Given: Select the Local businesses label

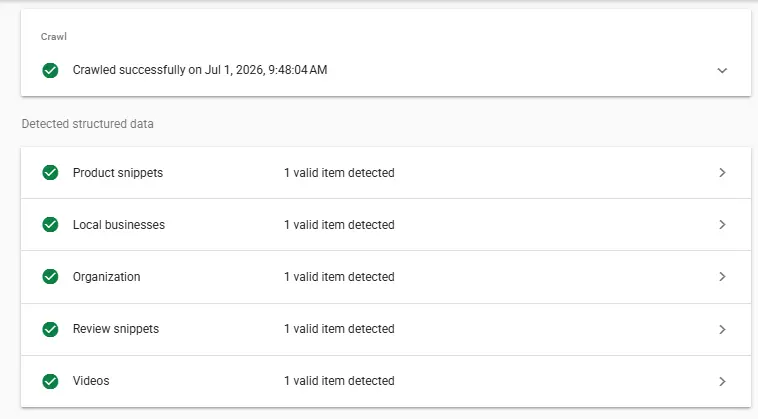Looking at the screenshot, I should coord(119,225).
